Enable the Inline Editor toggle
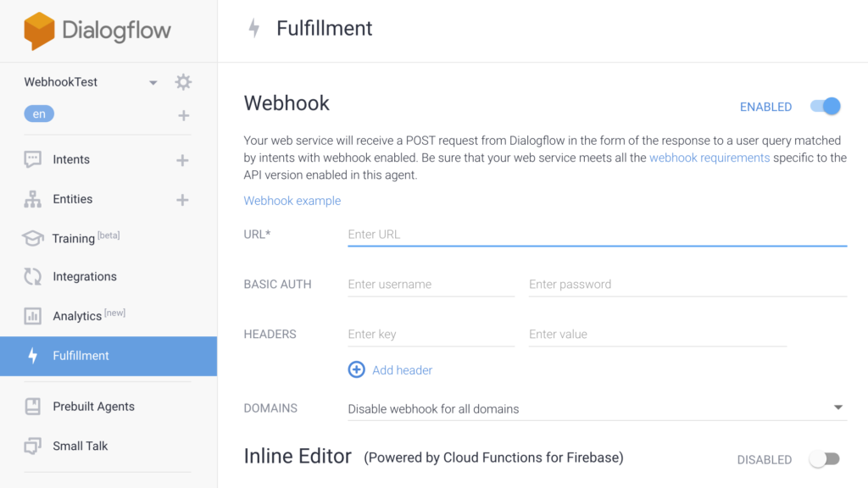868x488 pixels. (824, 459)
